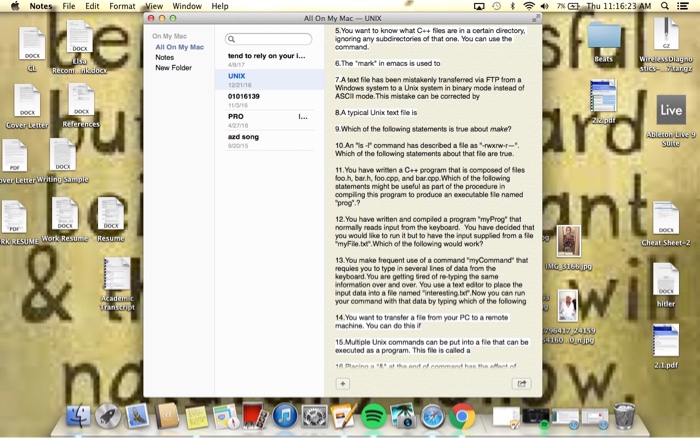Screen dimensions: 700x438
Task: Click the Time Machine icon in the menu bar
Action: 496,6
